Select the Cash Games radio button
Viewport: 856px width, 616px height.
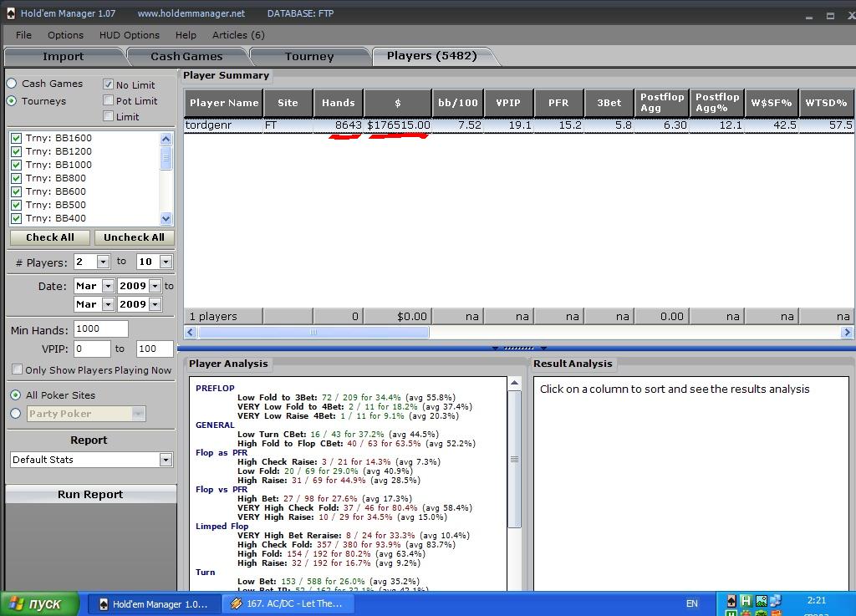12,84
